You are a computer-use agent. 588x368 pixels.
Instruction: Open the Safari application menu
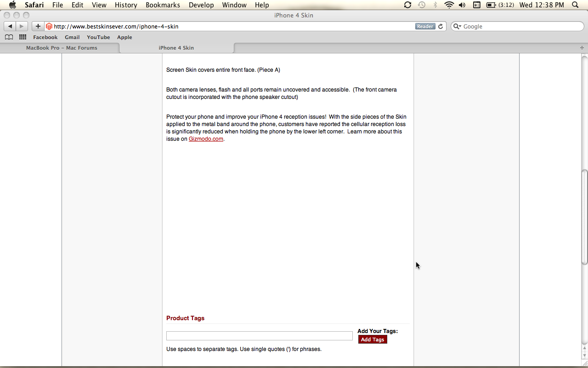point(34,5)
